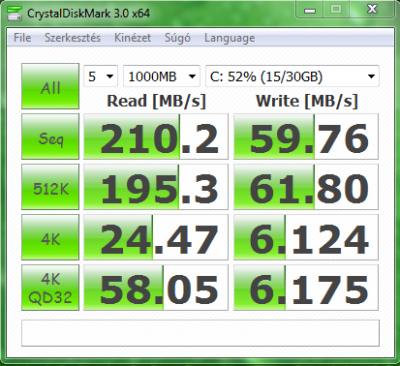Click the CrystalDiskMark title bar app icon
This screenshot has height=366, width=400.
pos(15,13)
